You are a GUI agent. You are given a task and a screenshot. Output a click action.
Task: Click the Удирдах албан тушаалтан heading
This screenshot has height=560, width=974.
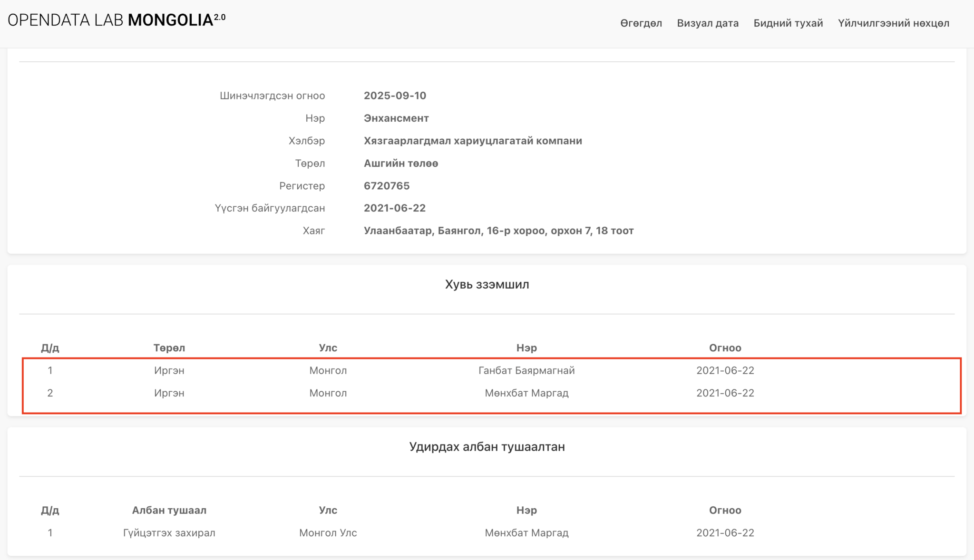[487, 446]
